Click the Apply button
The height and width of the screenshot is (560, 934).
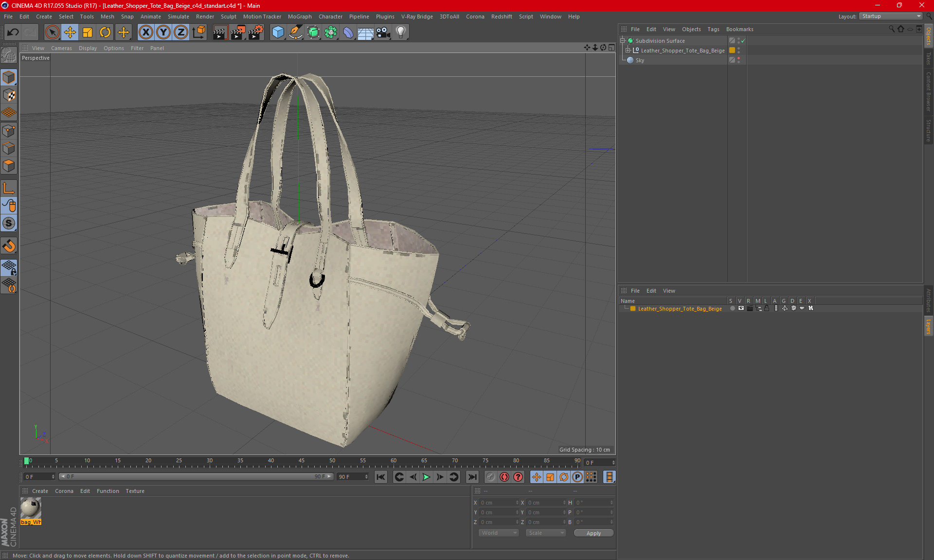click(593, 533)
